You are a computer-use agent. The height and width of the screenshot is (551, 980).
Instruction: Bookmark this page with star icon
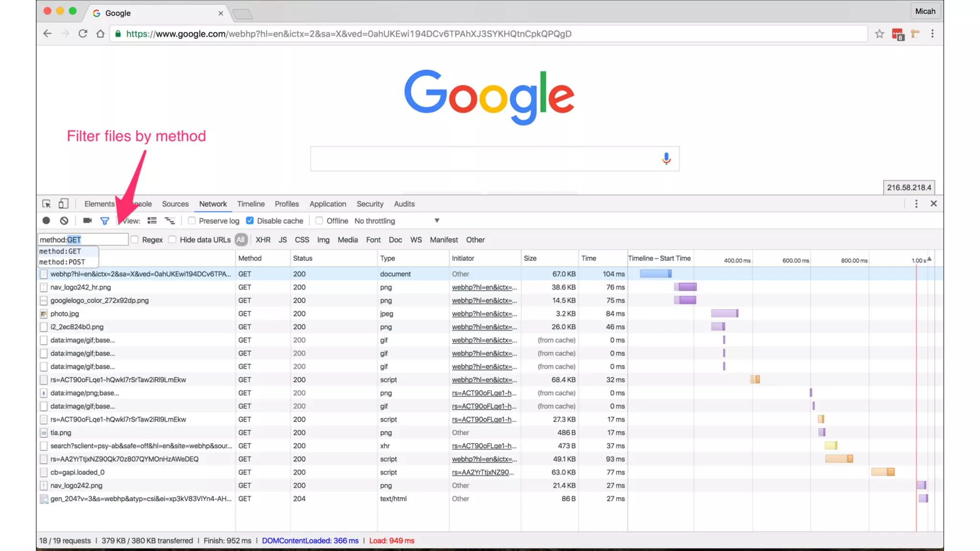[x=879, y=33]
